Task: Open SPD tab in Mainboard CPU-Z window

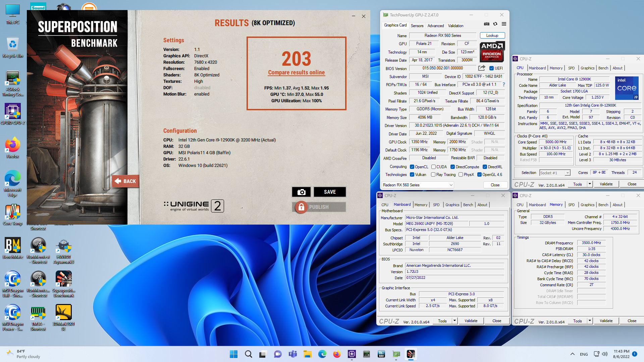Action: [x=436, y=205]
